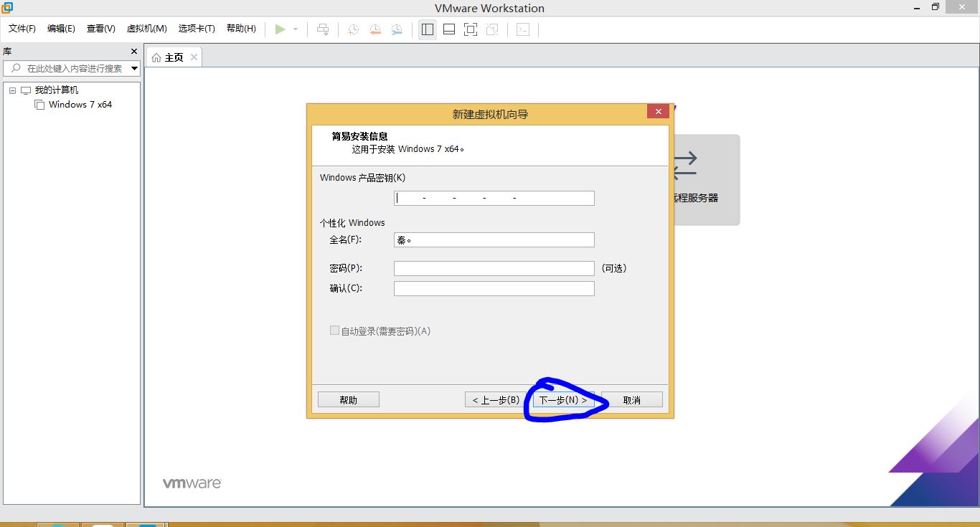Click the console view toolbar icon
Screen dimensions: 980x527
pos(523,29)
